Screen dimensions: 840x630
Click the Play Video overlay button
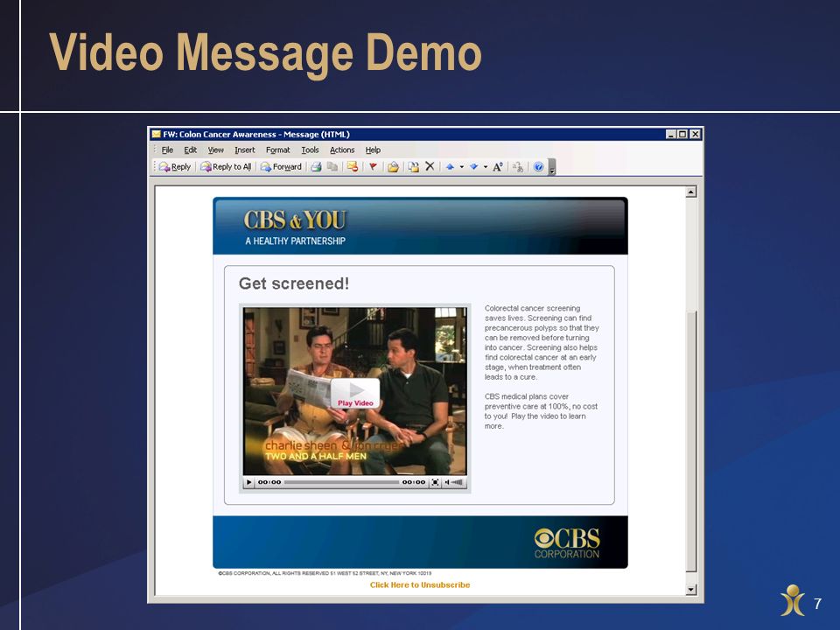pyautogui.click(x=355, y=393)
